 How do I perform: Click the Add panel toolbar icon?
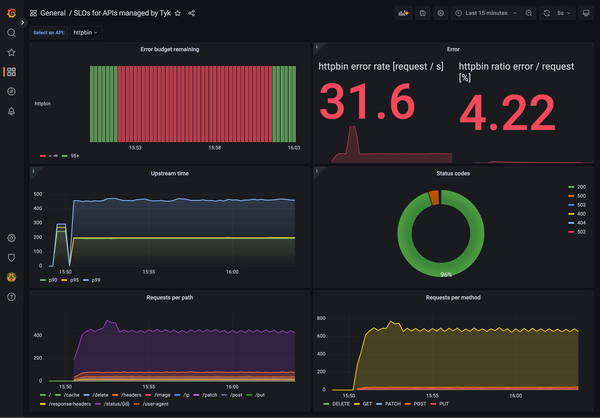(403, 13)
